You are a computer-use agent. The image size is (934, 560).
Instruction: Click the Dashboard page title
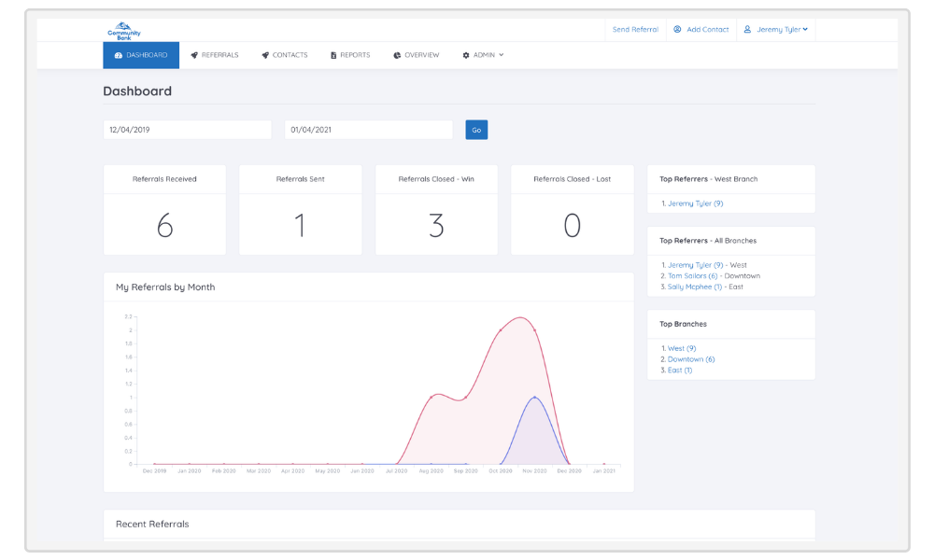pyautogui.click(x=137, y=91)
